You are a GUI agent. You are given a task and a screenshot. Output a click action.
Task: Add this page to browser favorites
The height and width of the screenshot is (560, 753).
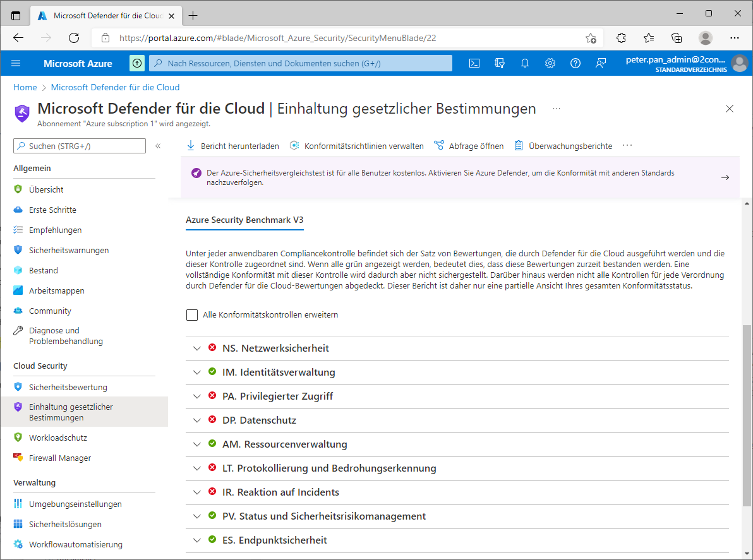(591, 38)
